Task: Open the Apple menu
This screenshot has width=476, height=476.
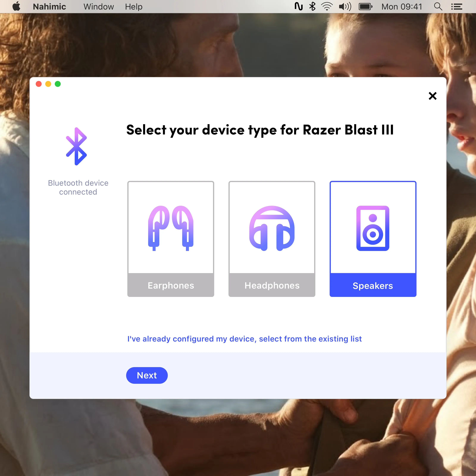Action: pyautogui.click(x=17, y=6)
